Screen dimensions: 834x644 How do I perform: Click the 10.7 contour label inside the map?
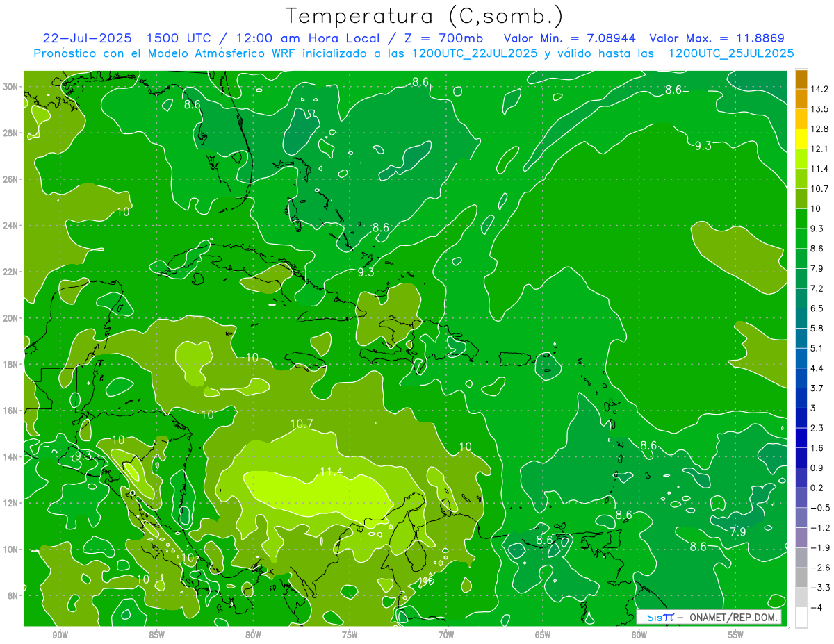click(302, 424)
